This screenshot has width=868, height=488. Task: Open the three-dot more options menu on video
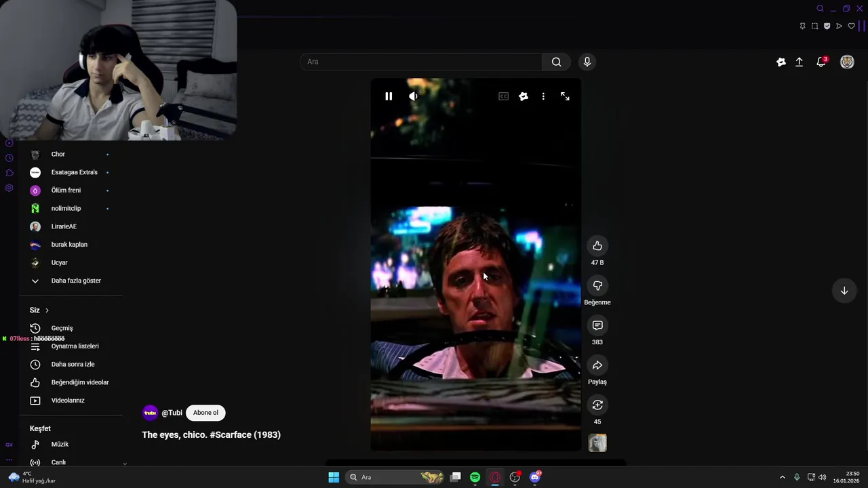[543, 96]
